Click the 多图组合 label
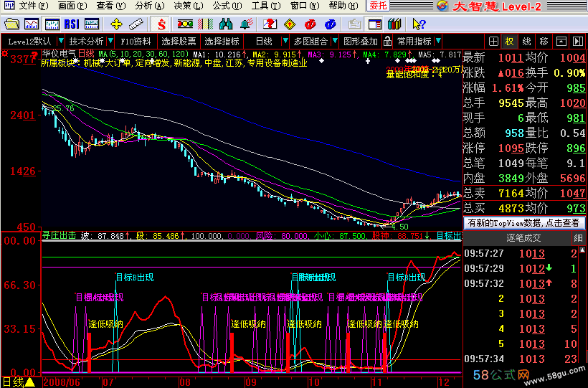Viewport: 588px width, 388px height. (x=311, y=42)
